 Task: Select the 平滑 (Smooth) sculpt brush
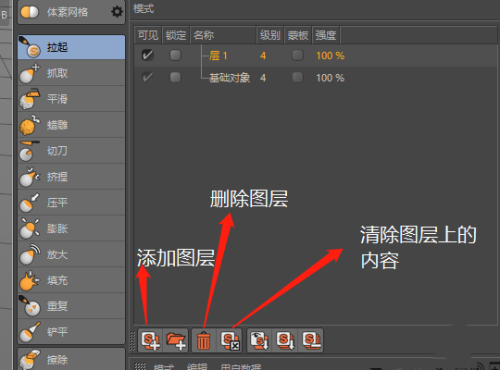point(71,99)
